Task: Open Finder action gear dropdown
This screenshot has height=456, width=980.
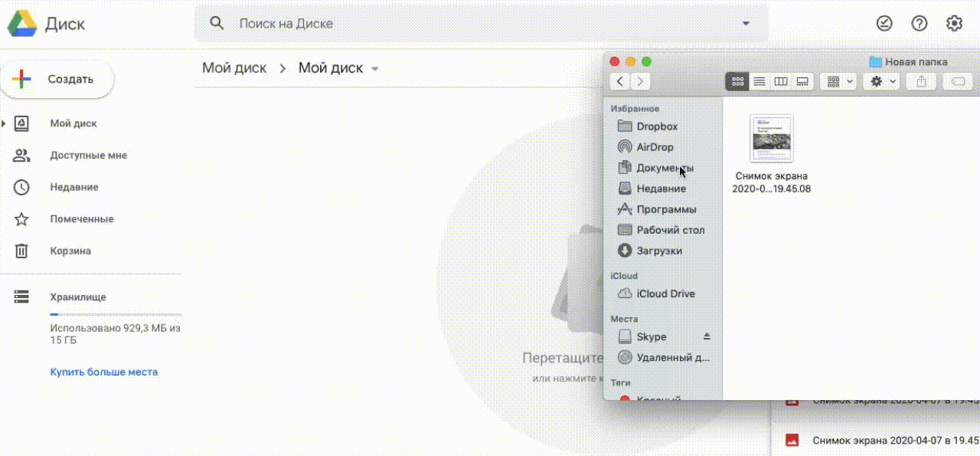Action: pyautogui.click(x=881, y=81)
